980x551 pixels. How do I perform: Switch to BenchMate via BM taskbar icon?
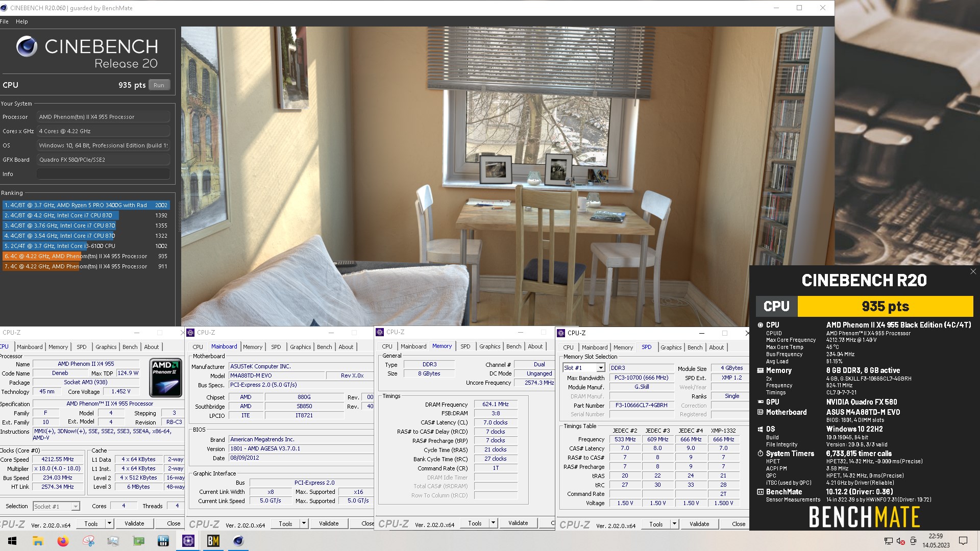coord(213,541)
